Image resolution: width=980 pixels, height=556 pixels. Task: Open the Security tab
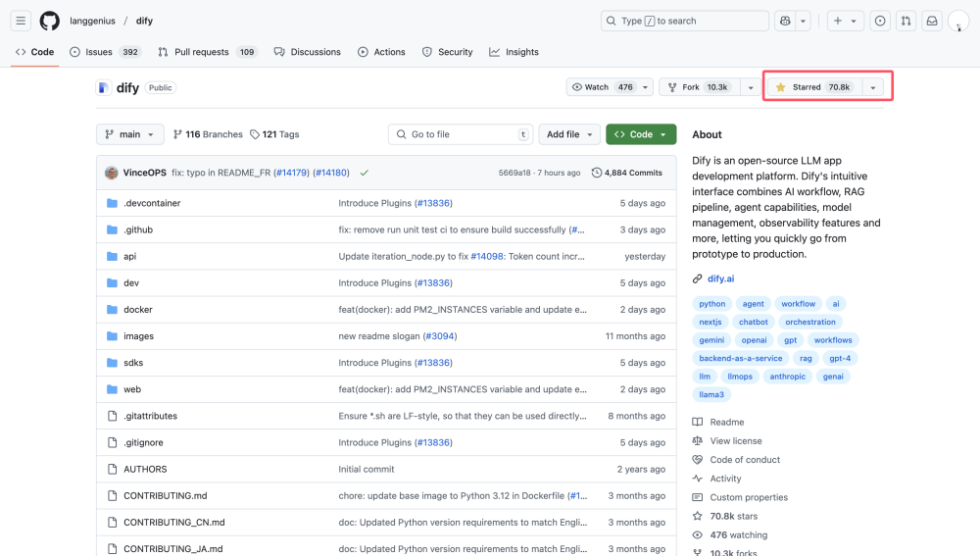448,52
